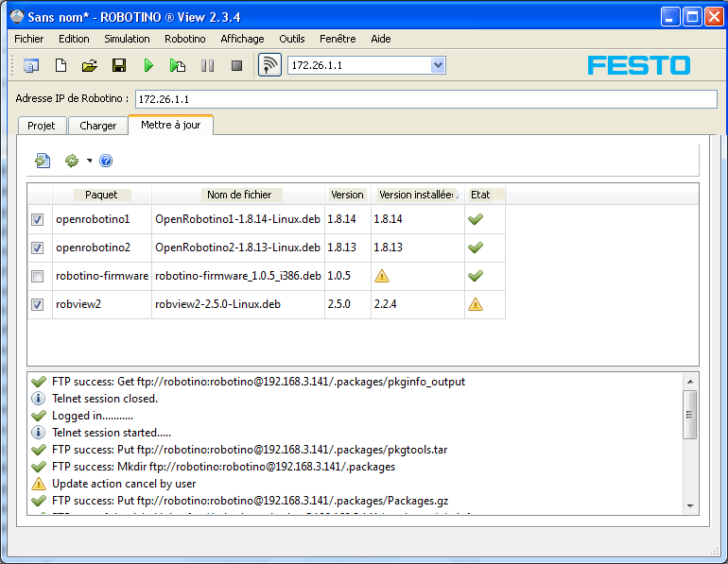Uncheck the robview2 package checkbox

coord(38,305)
